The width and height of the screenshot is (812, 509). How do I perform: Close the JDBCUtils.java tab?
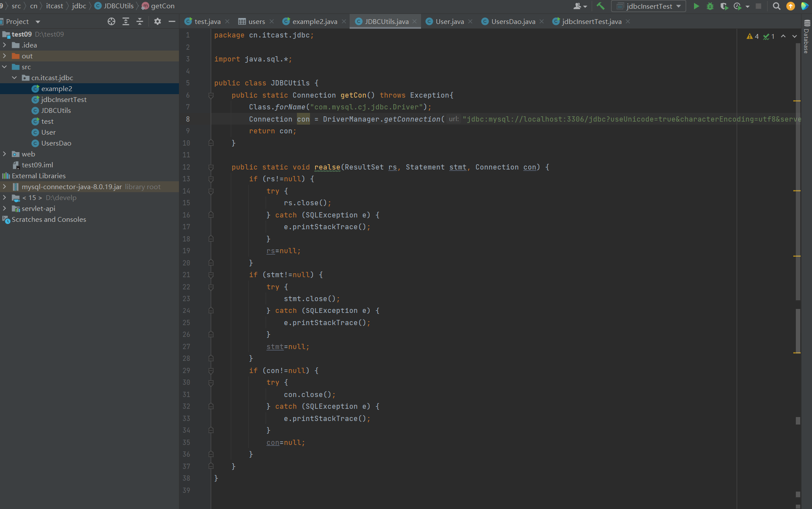(414, 21)
